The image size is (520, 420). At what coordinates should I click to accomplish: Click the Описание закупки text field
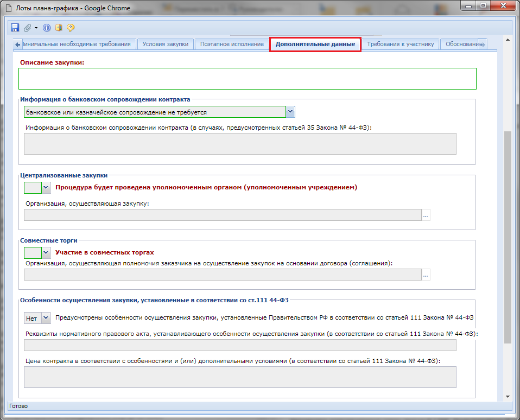pos(247,79)
